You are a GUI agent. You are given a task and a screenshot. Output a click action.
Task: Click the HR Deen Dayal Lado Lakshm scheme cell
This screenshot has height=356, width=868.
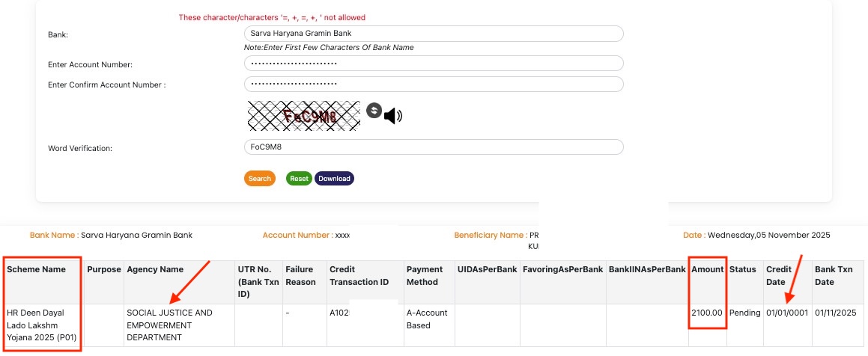pyautogui.click(x=41, y=325)
